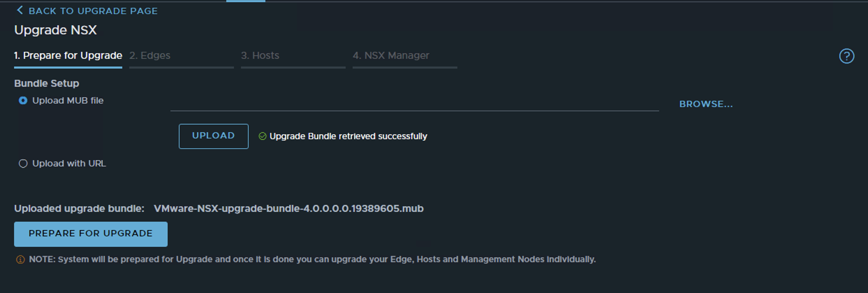Click the back chevron arrow icon

(20, 10)
